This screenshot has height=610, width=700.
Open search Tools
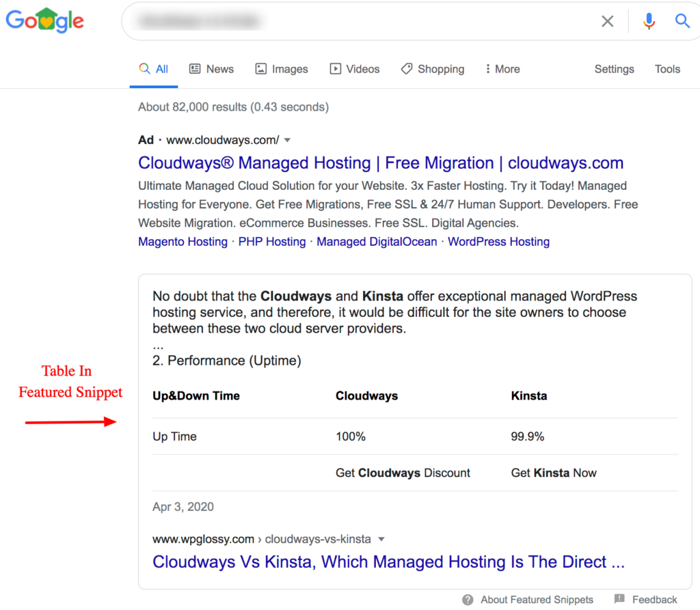[667, 69]
